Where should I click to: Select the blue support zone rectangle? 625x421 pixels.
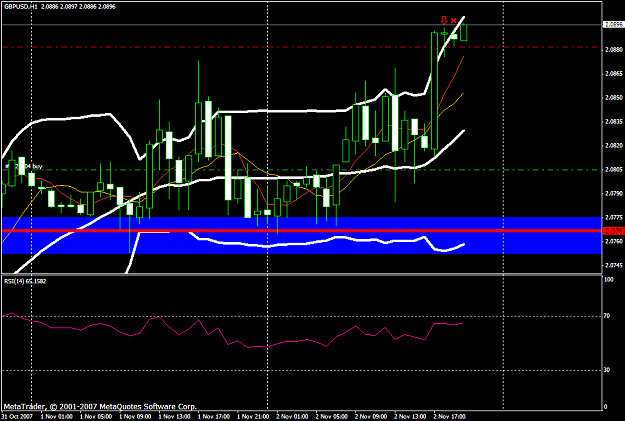302,235
